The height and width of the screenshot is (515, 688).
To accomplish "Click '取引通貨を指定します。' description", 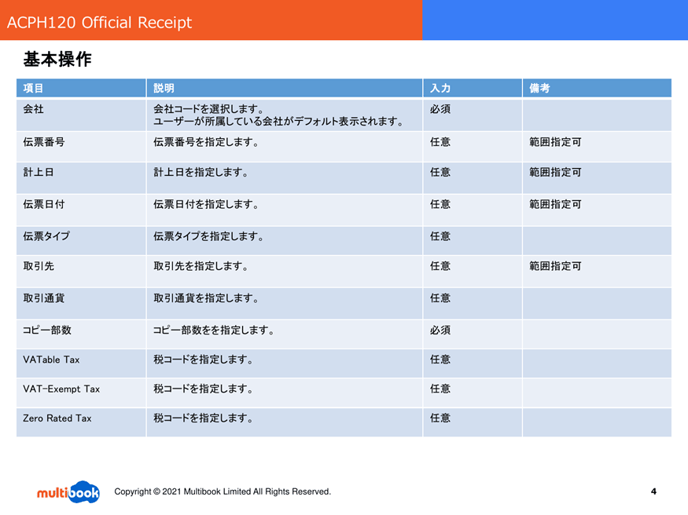I will pyautogui.click(x=206, y=298).
